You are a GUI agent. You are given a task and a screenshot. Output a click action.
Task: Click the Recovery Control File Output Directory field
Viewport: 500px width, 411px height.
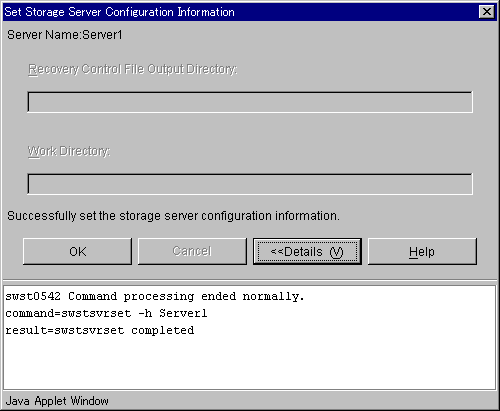(x=250, y=102)
